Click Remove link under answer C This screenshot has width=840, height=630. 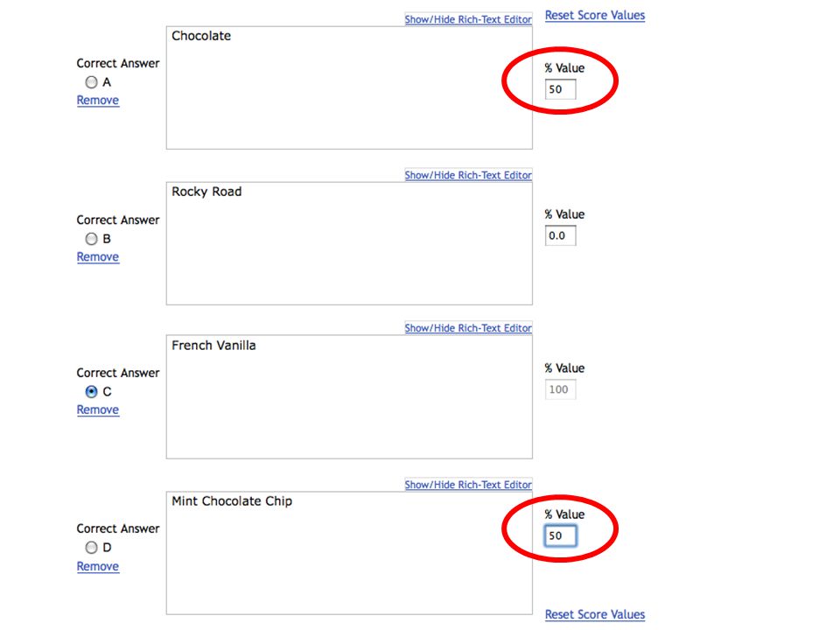97,409
